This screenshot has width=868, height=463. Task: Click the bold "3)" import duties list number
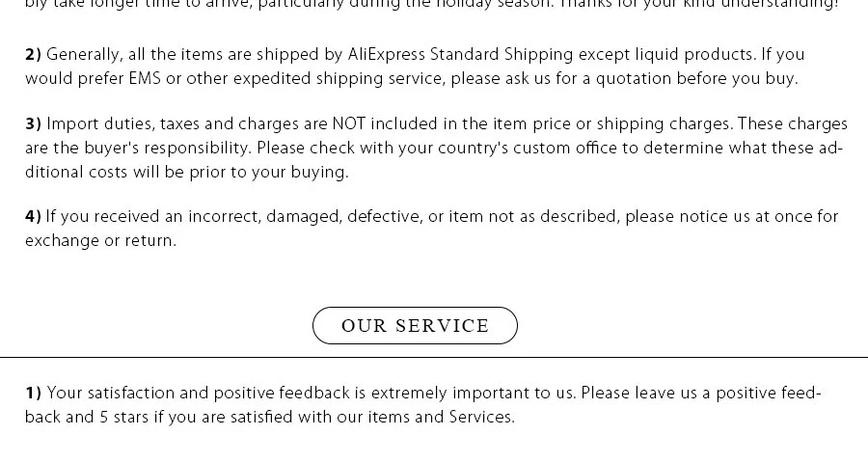[x=33, y=123]
